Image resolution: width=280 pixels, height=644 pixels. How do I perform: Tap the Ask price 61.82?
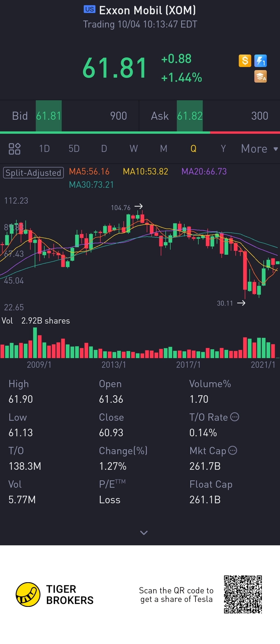[x=190, y=116]
